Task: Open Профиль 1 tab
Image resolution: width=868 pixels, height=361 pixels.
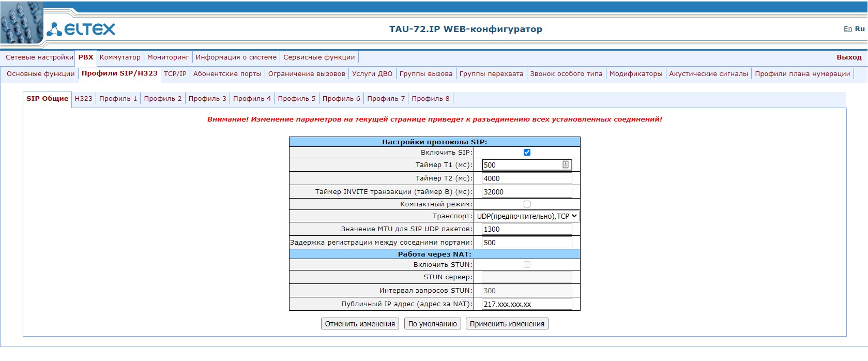Action: coord(118,99)
